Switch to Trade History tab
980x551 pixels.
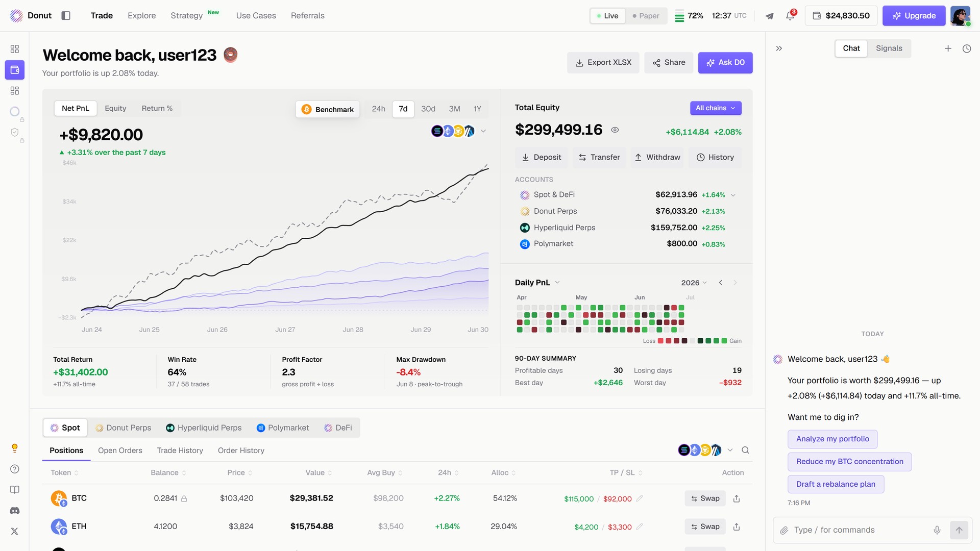180,450
